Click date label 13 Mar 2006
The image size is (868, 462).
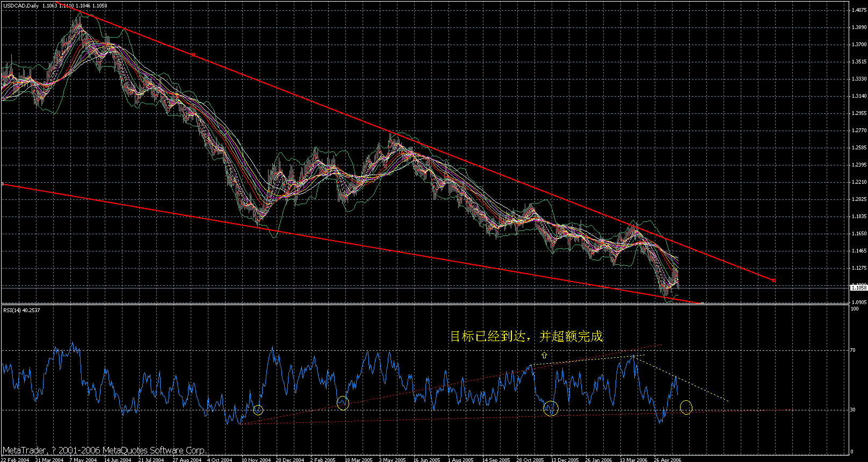pos(634,459)
